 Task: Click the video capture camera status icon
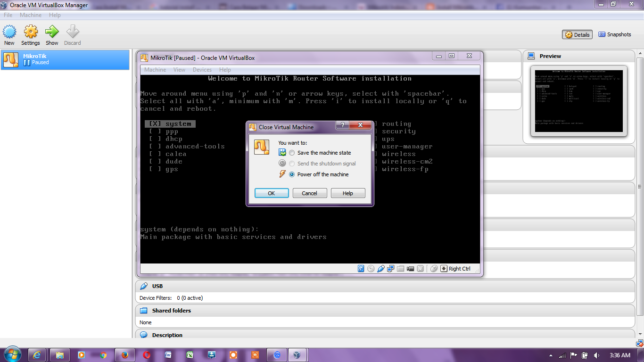pyautogui.click(x=411, y=269)
